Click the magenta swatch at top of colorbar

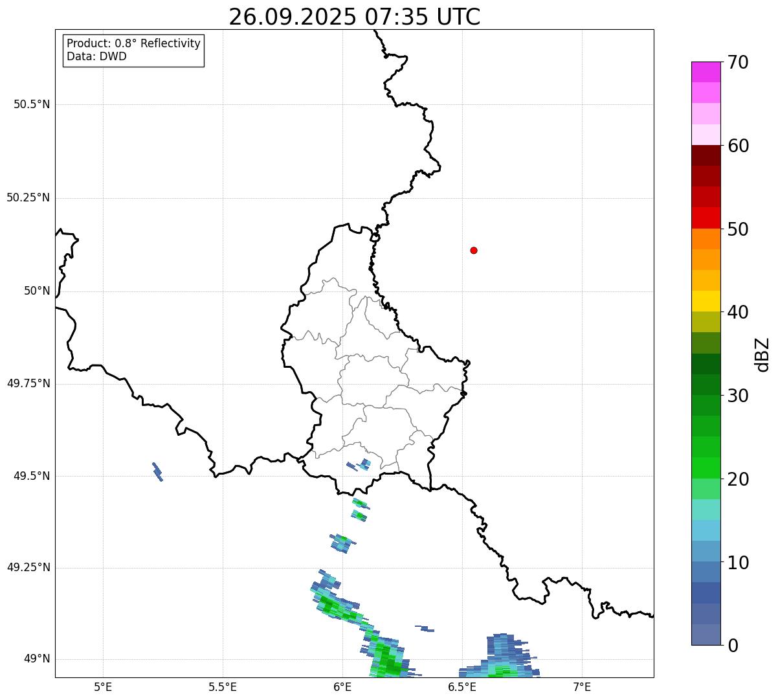coord(706,72)
